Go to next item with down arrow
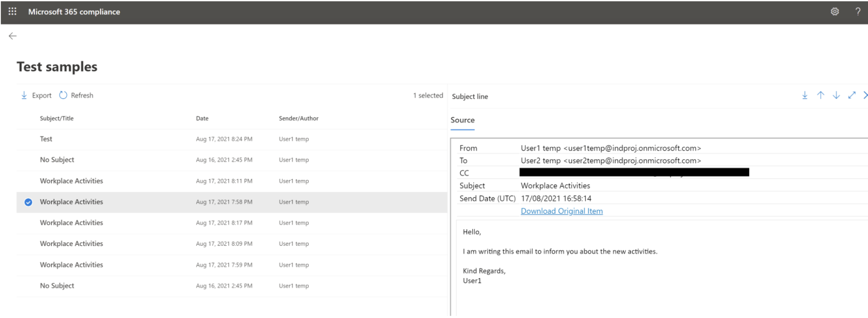The width and height of the screenshot is (868, 318). click(836, 95)
